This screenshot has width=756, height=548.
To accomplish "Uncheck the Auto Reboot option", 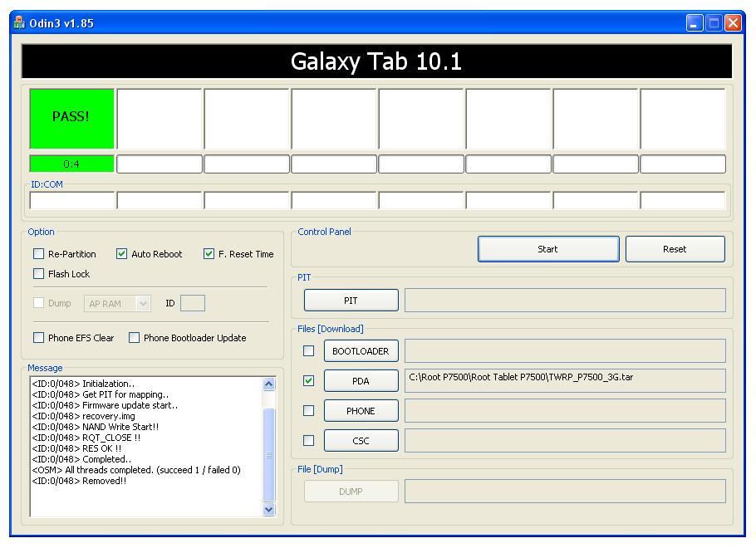I will [121, 253].
